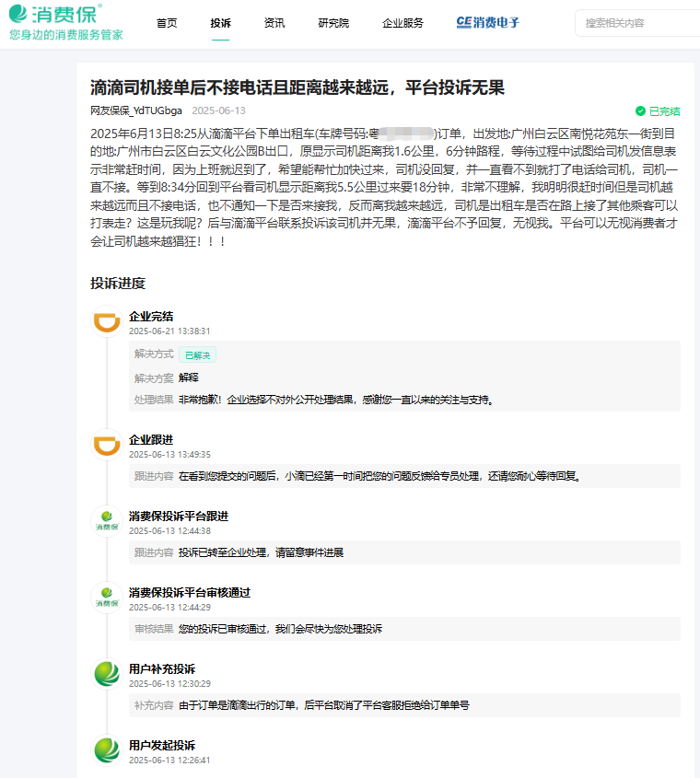This screenshot has height=778, width=700.
Task: Click the green user avatar beside 用户补充投诉
Action: (107, 674)
